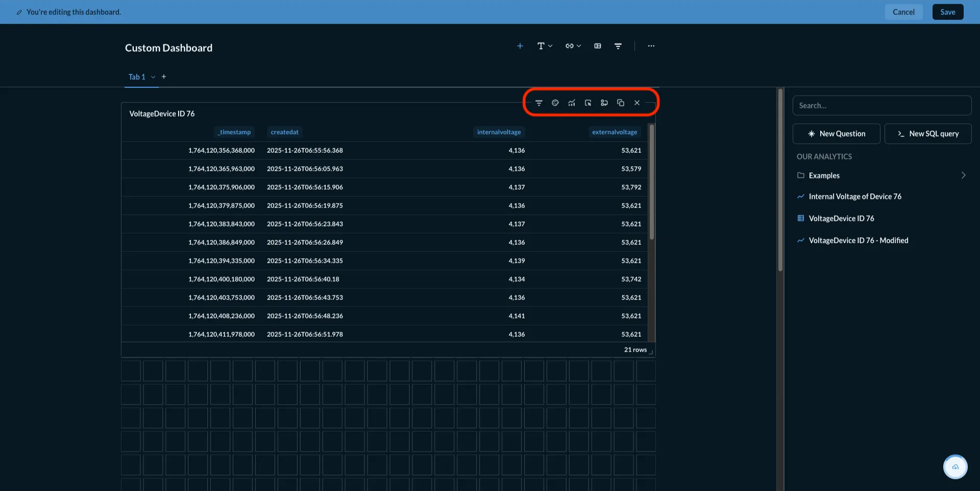Open visualization options via the palette icon
980x491 pixels.
pos(555,103)
